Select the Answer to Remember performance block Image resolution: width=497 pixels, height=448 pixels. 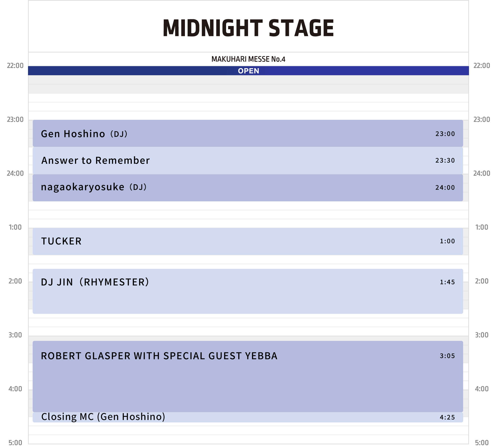tap(248, 160)
